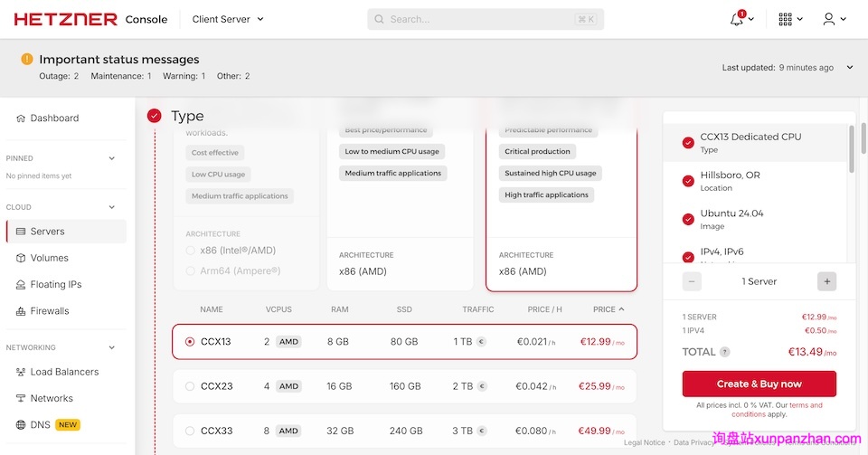Click the Create & Buy now button
The height and width of the screenshot is (455, 868).
(x=759, y=384)
